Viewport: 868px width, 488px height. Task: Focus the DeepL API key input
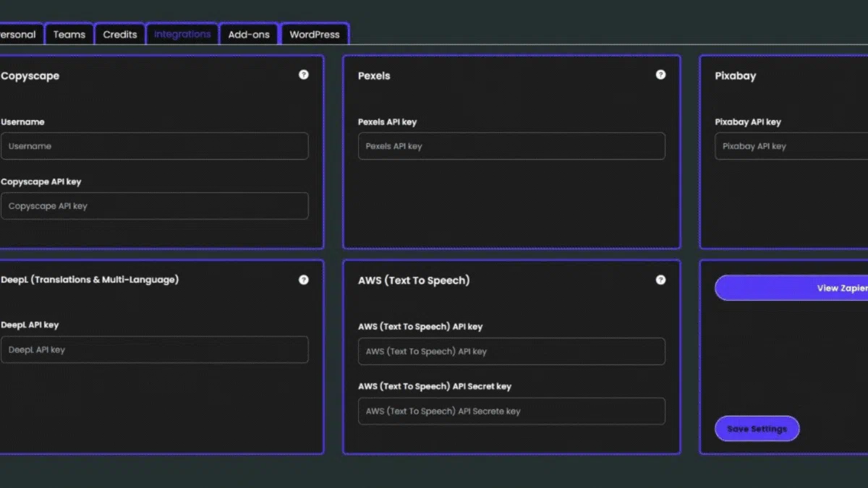click(155, 350)
